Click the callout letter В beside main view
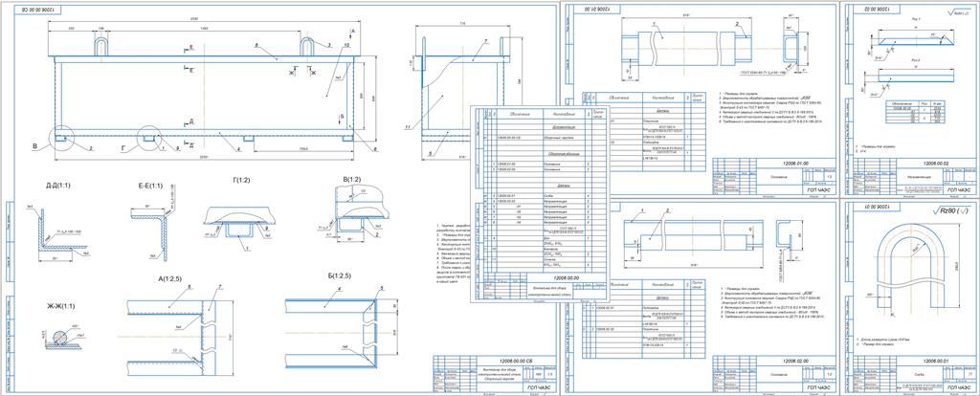980x396 pixels. pyautogui.click(x=35, y=148)
